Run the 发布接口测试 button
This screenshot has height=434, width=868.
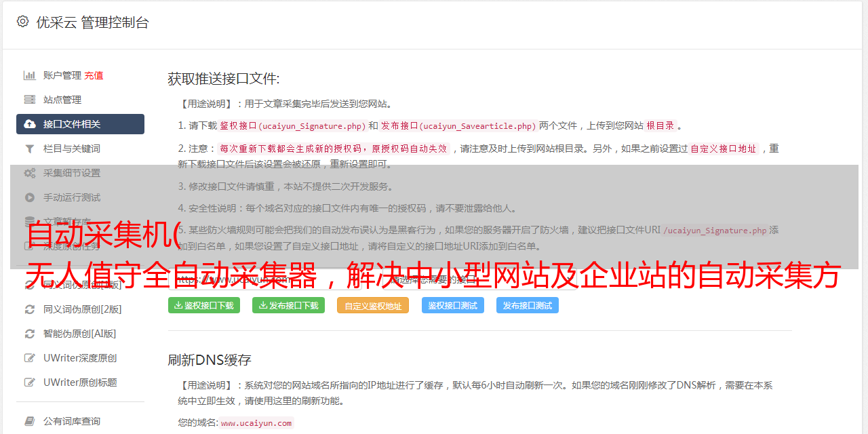coord(528,305)
